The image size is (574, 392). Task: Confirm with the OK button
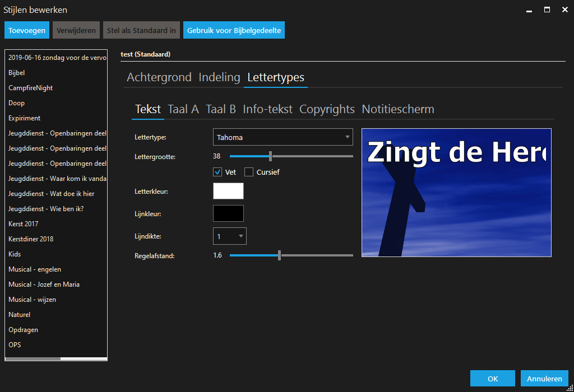point(492,379)
